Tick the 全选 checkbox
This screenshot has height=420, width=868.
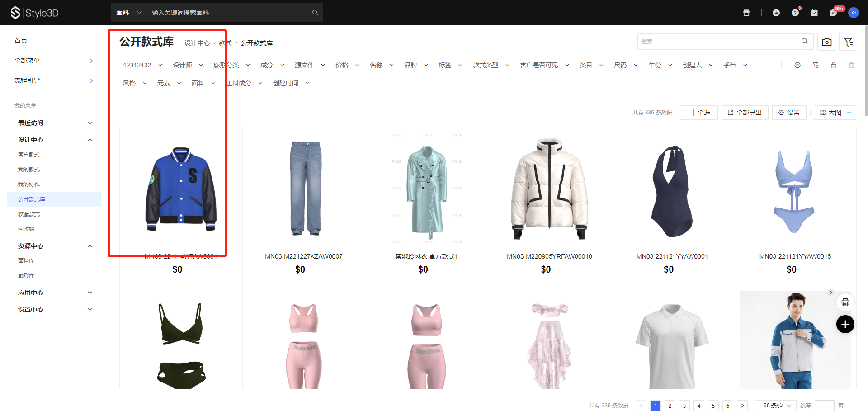coord(690,113)
